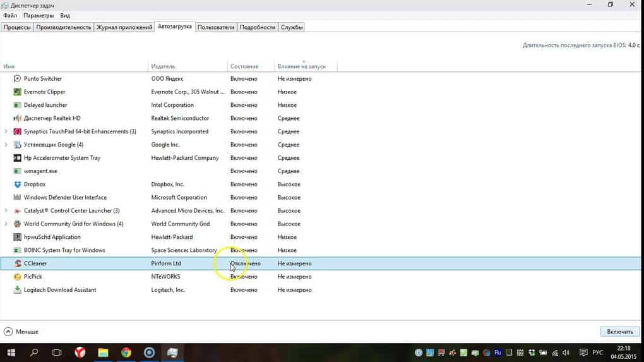Switch to the Журнал приложений tab

point(124,27)
